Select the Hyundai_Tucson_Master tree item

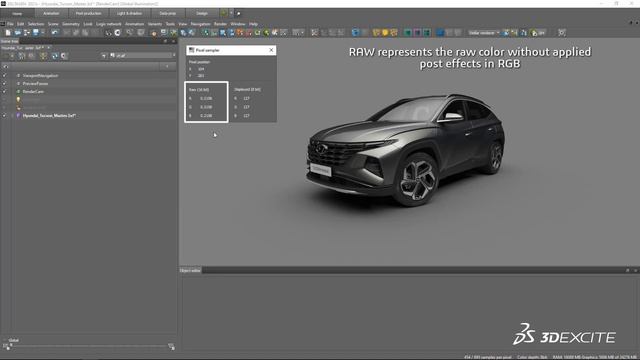[49, 116]
